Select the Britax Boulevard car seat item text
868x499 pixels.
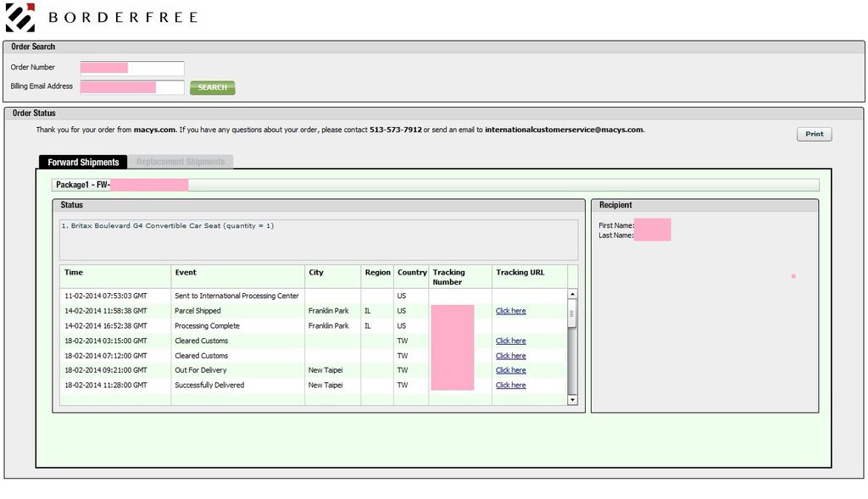167,226
